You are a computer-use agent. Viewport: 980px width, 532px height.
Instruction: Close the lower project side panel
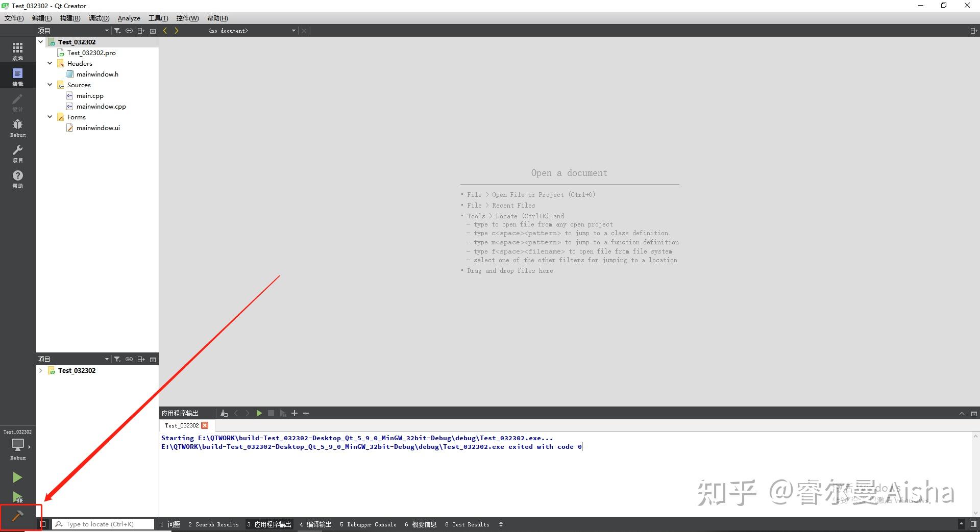coord(153,359)
